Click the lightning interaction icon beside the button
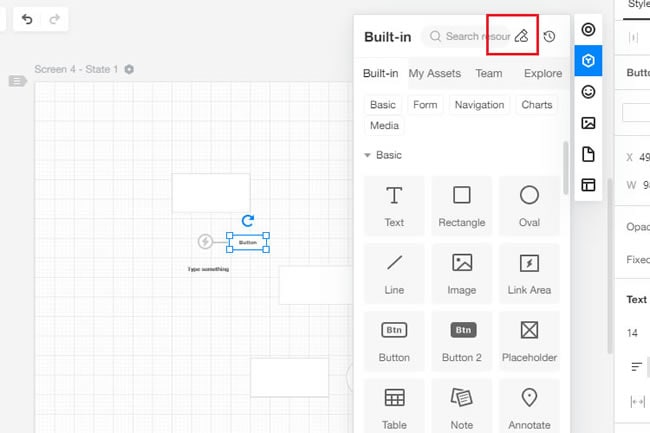650x433 pixels. coord(205,242)
